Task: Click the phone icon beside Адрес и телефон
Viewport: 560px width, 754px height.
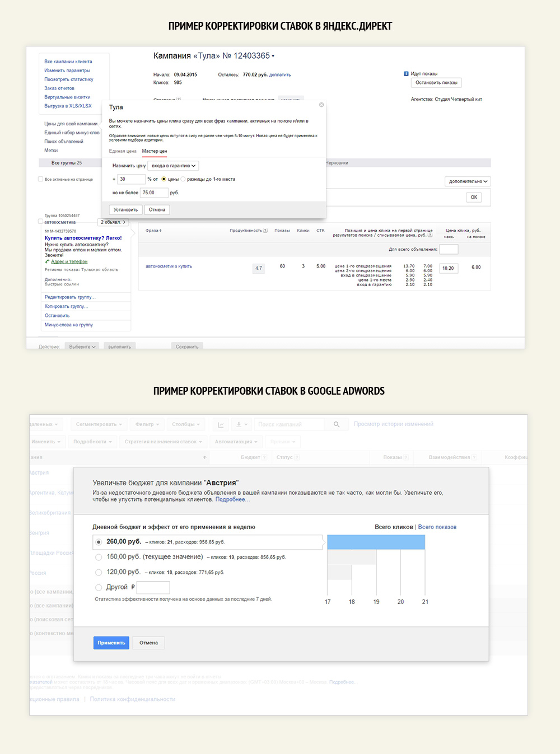Action: click(48, 261)
